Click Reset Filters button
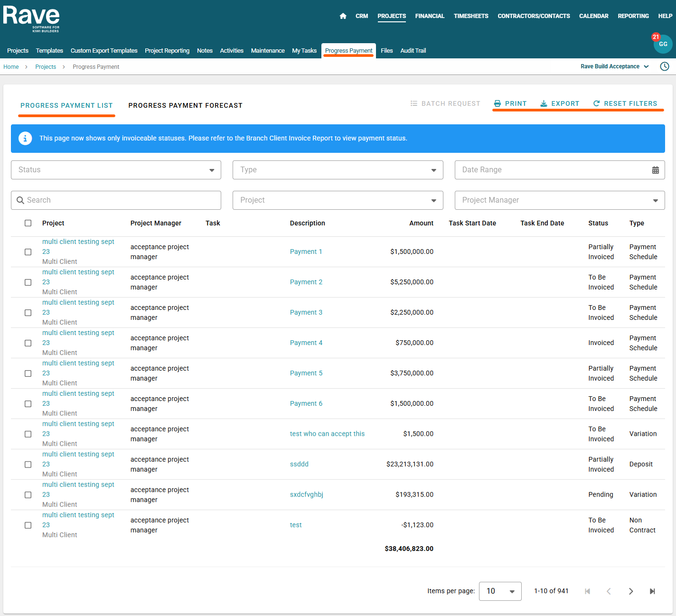Image resolution: width=676 pixels, height=616 pixels. [x=625, y=103]
